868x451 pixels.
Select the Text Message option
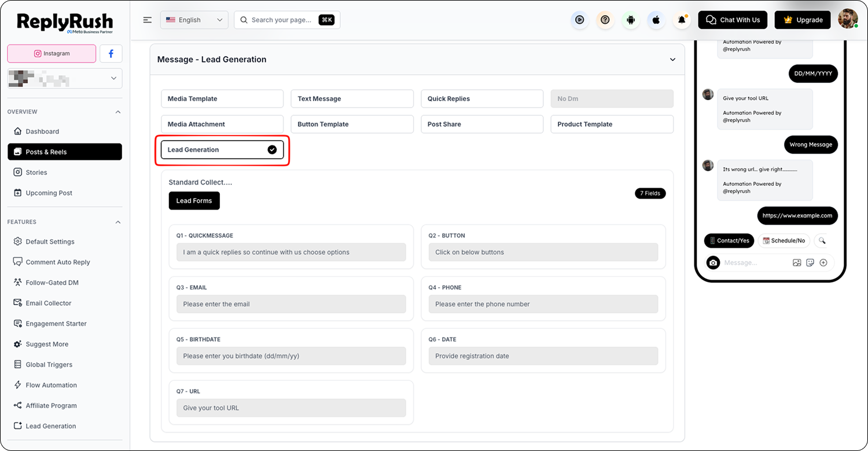[x=352, y=98]
